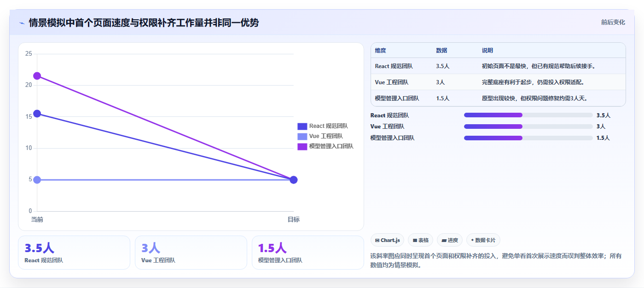Click the 数据 table column header
This screenshot has width=644, height=288.
pyautogui.click(x=441, y=50)
